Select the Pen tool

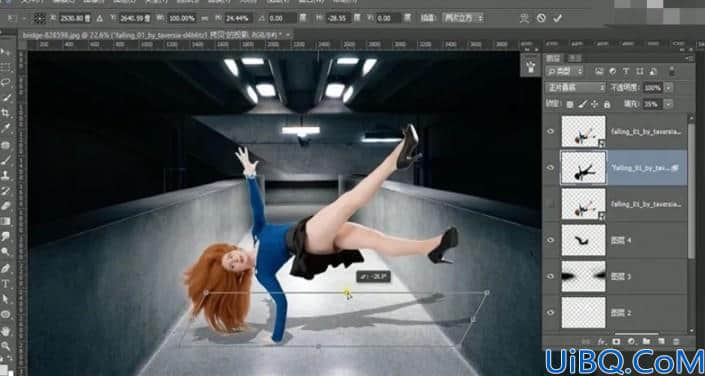(x=6, y=269)
